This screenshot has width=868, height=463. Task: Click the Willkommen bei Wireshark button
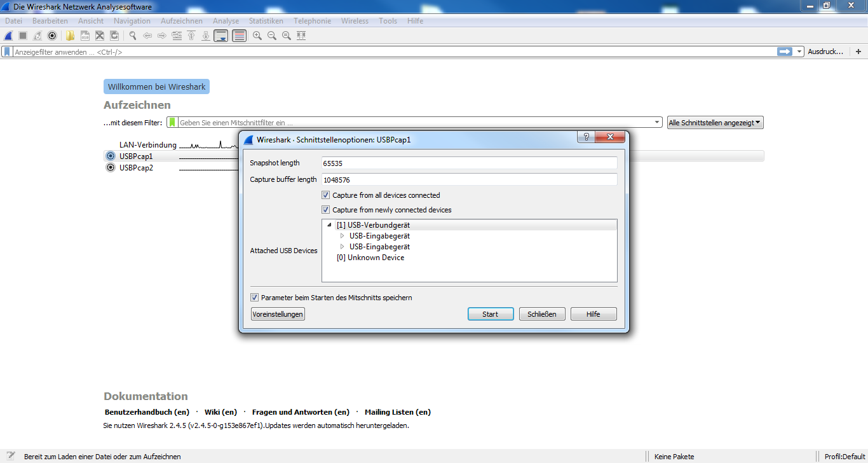click(x=156, y=86)
